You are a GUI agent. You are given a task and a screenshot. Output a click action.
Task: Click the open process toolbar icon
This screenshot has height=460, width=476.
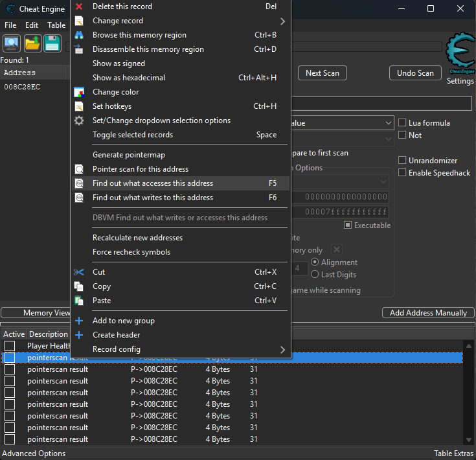(x=12, y=43)
